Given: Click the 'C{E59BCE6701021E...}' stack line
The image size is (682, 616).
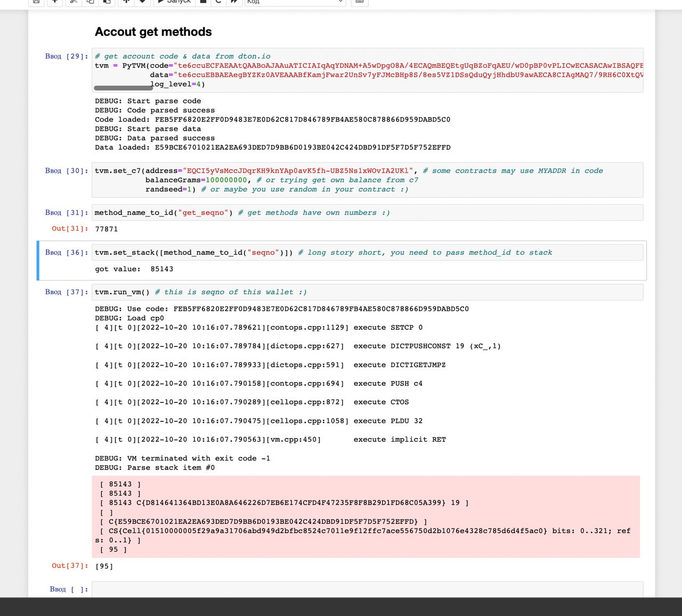Looking at the screenshot, I should 263,522.
